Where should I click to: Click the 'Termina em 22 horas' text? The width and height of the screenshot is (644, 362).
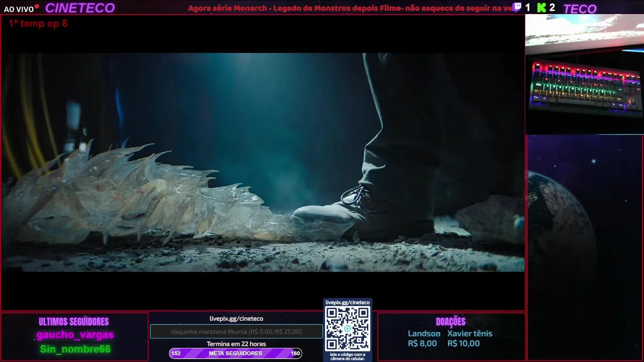pyautogui.click(x=236, y=344)
